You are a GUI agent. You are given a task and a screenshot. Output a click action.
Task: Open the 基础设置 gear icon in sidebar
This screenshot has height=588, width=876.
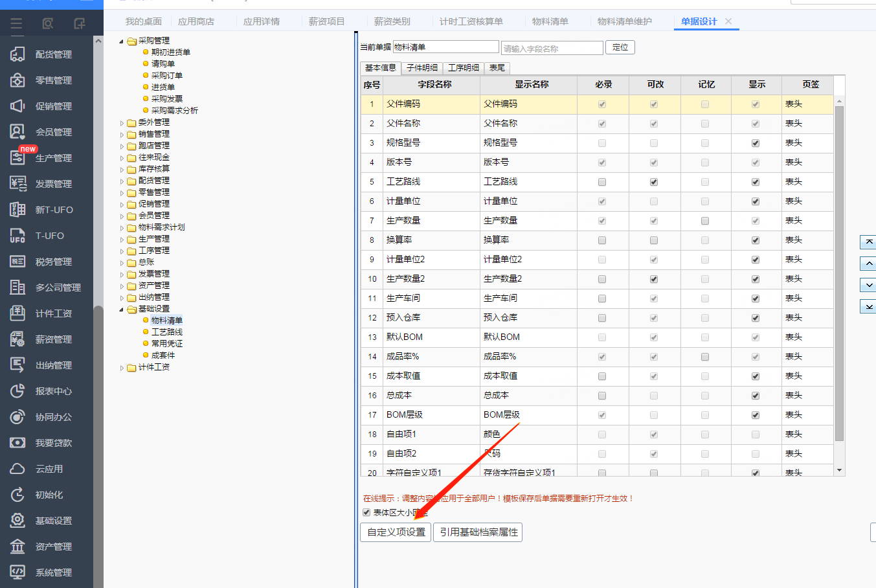[x=17, y=521]
